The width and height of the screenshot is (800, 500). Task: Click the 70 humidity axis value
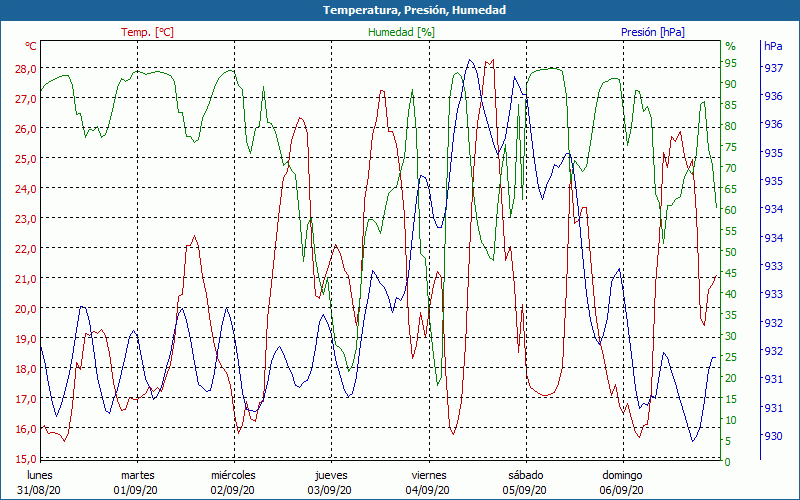[x=731, y=168]
